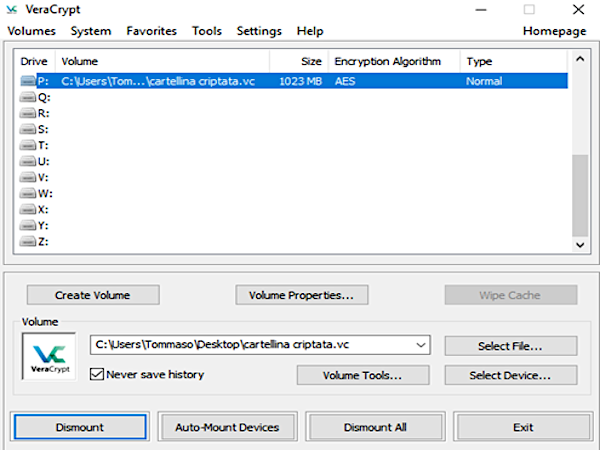This screenshot has width=600, height=450.
Task: Select the P: drive icon
Action: [28, 81]
